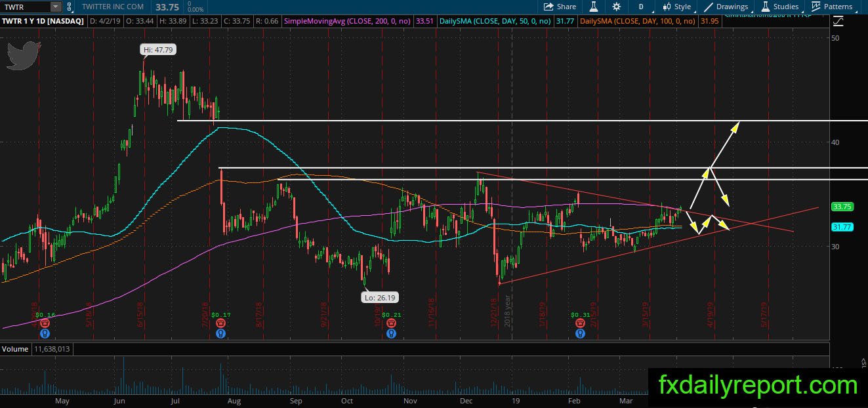Open the Style dropdown menu
Image resolution: width=868 pixels, height=408 pixels.
[676, 7]
